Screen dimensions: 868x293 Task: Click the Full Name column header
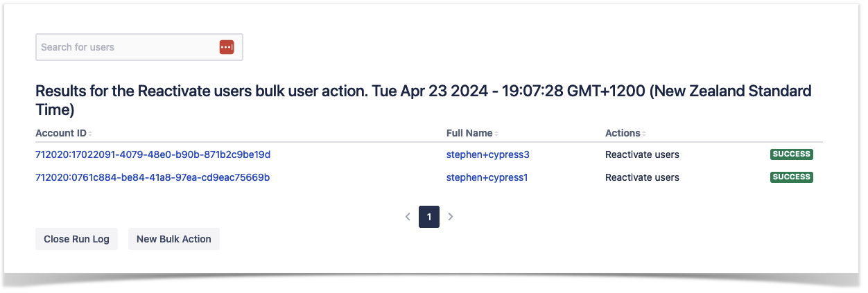[469, 133]
